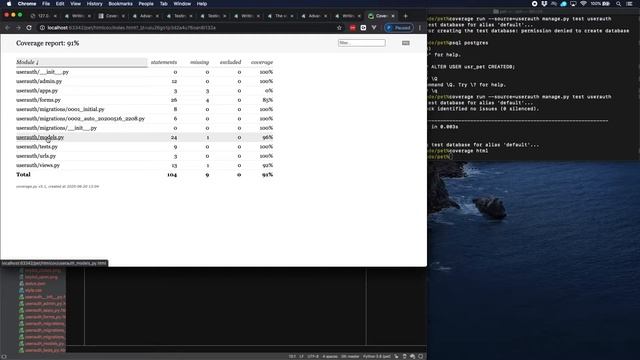Open userauth/models.py coverage link

(x=40, y=138)
